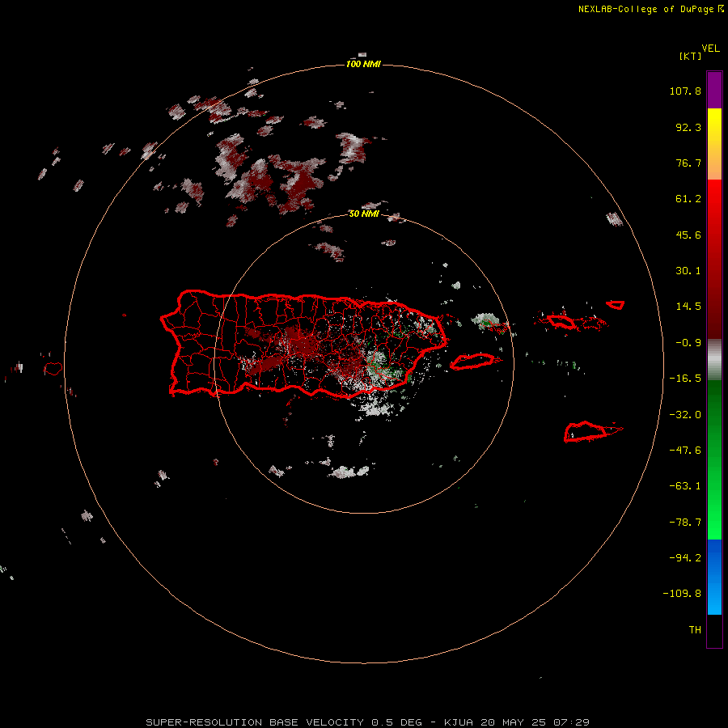Image resolution: width=728 pixels, height=728 pixels.
Task: Click the 30.1 velocity scale value
Action: pos(688,271)
